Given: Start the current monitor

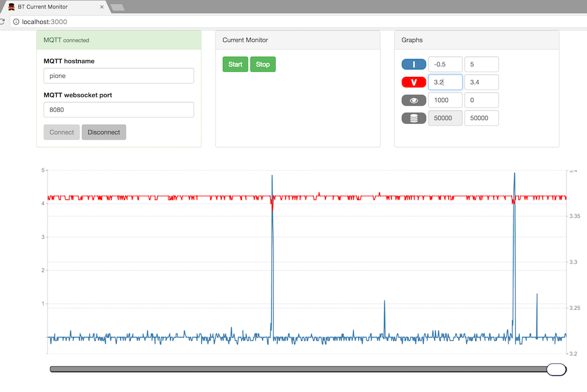Looking at the screenshot, I should coord(236,64).
